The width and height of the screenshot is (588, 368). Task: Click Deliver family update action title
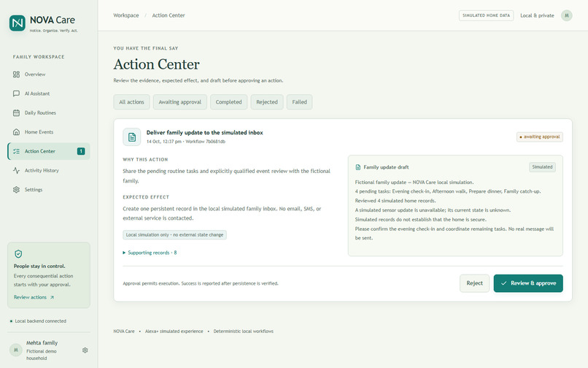click(x=205, y=133)
